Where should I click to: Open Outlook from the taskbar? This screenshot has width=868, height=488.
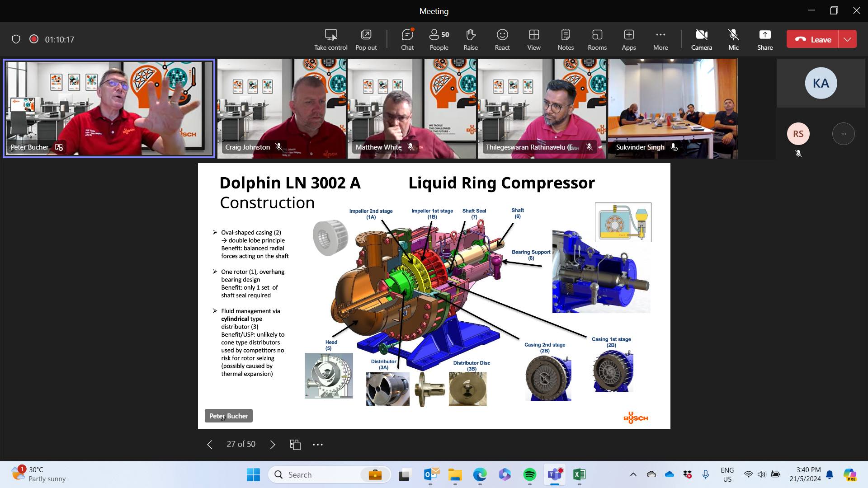(x=431, y=474)
